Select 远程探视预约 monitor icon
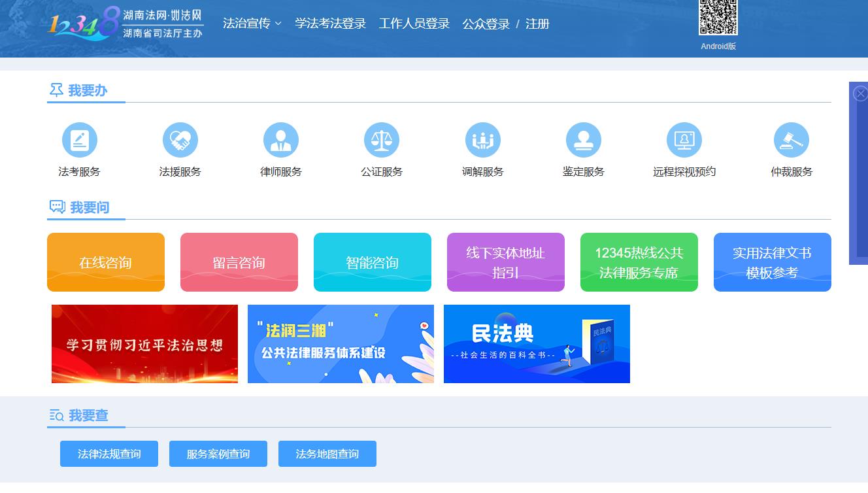 point(684,140)
